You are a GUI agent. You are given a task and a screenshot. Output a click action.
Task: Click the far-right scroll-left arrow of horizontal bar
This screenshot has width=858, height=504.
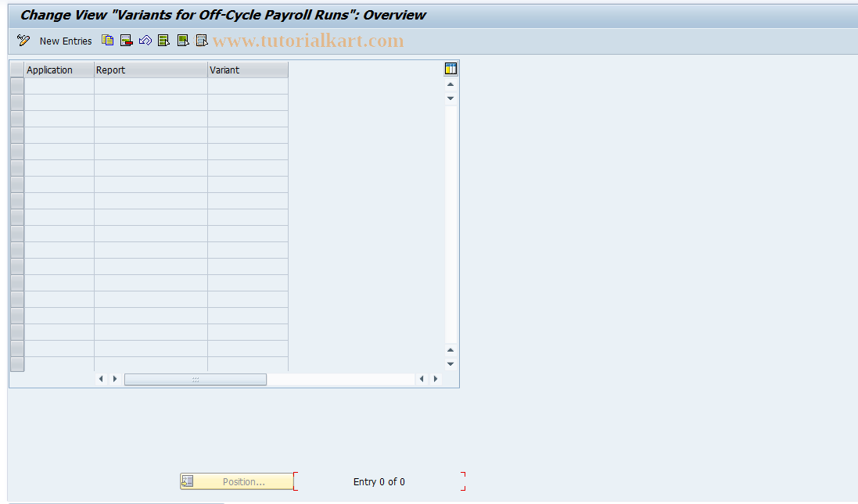coord(422,379)
